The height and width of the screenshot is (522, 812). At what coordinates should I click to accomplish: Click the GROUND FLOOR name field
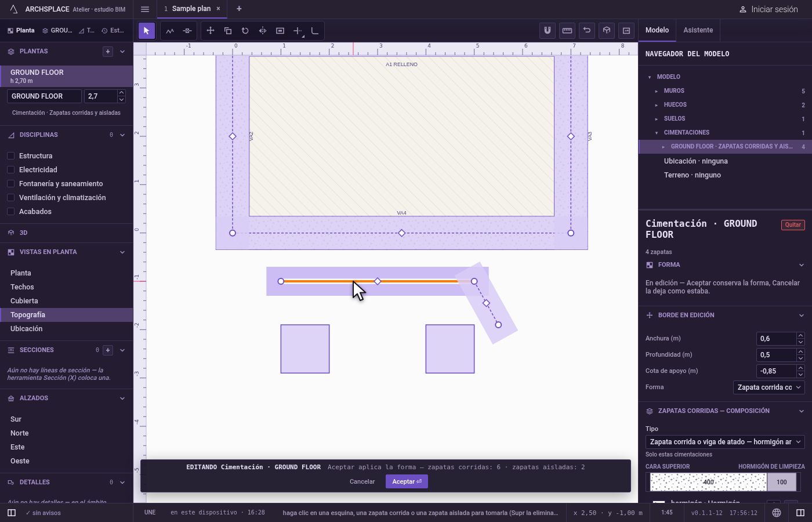coord(44,96)
